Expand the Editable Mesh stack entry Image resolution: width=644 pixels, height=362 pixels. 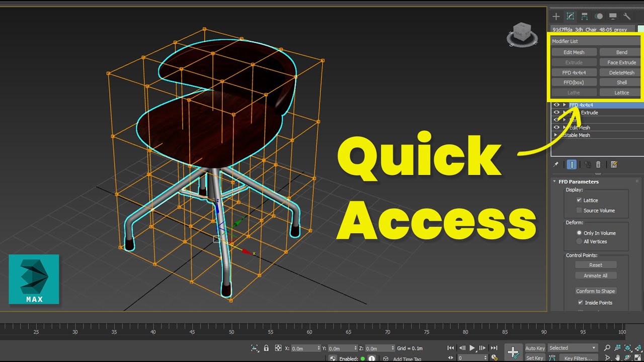tap(555, 135)
